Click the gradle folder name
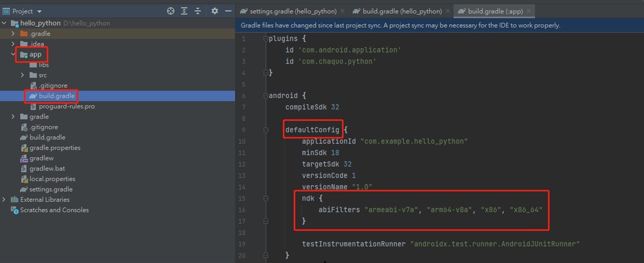Screen dimensions: 644x263 39,117
